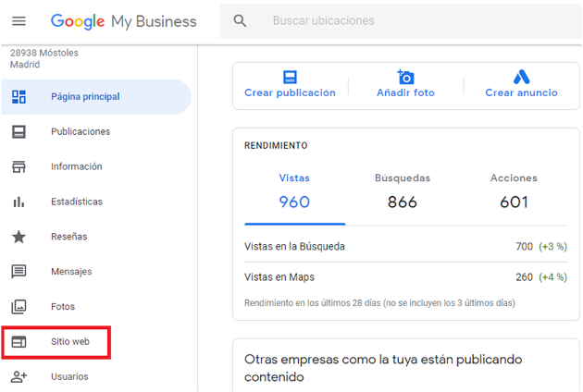This screenshot has height=392, width=583.
Task: Click the (+4 %) change indicator
Action: click(552, 277)
